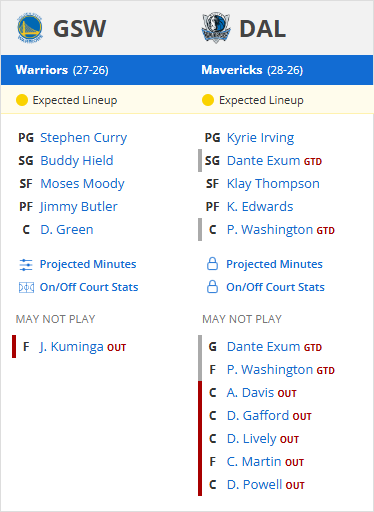The height and width of the screenshot is (512, 374).
Task: Select Klay Thompson in the Mavericks lineup
Action: [273, 184]
